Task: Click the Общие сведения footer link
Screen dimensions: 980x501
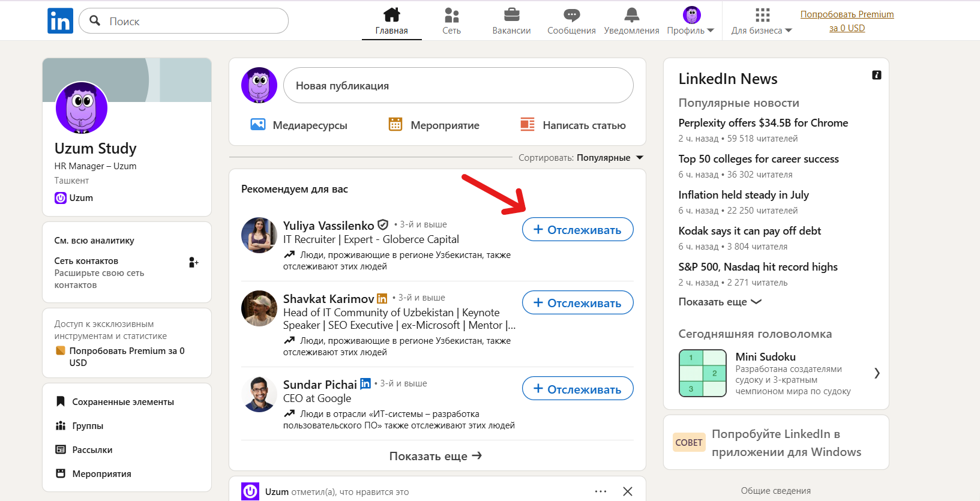Action: click(775, 491)
